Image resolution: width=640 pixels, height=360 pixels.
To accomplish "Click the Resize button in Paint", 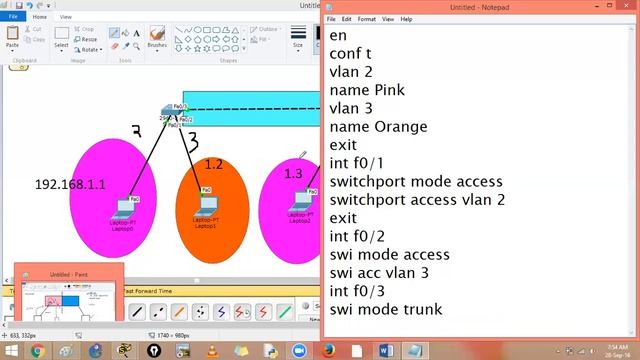I will coord(86,39).
